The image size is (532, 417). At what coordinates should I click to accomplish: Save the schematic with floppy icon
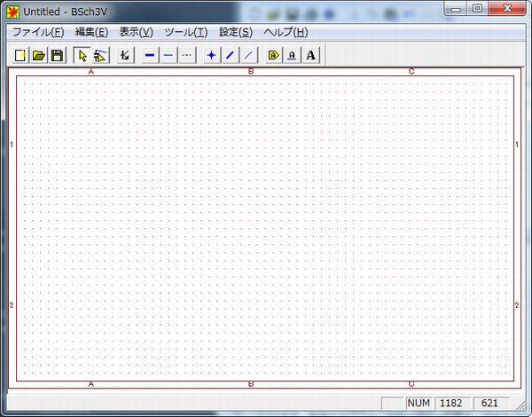coord(57,55)
